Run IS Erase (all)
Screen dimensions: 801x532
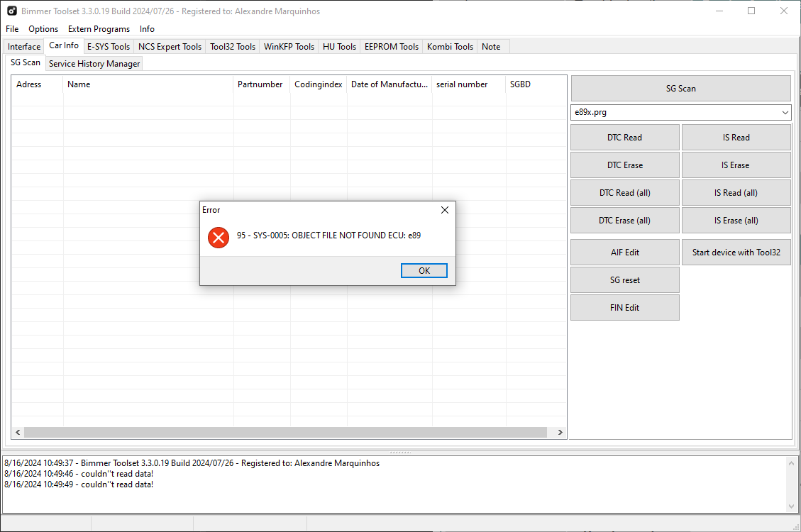point(736,220)
